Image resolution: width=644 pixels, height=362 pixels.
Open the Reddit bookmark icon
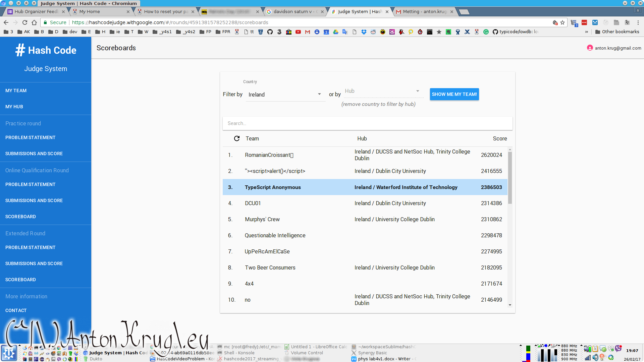point(373,32)
